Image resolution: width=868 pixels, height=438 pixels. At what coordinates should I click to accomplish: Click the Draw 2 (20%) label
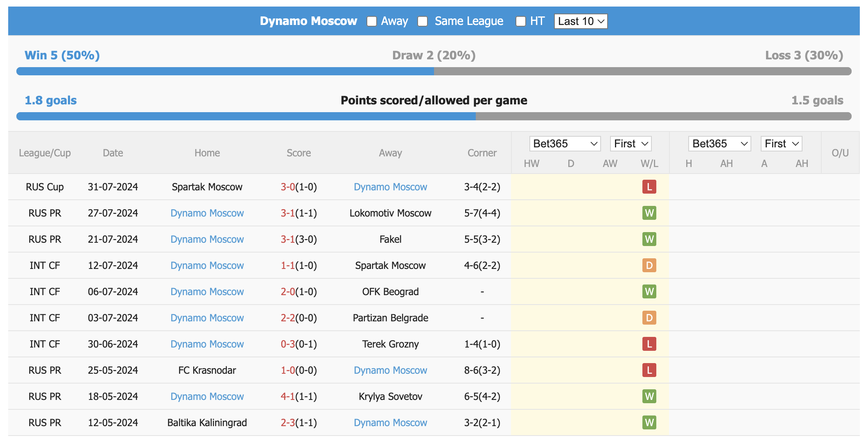click(x=434, y=55)
